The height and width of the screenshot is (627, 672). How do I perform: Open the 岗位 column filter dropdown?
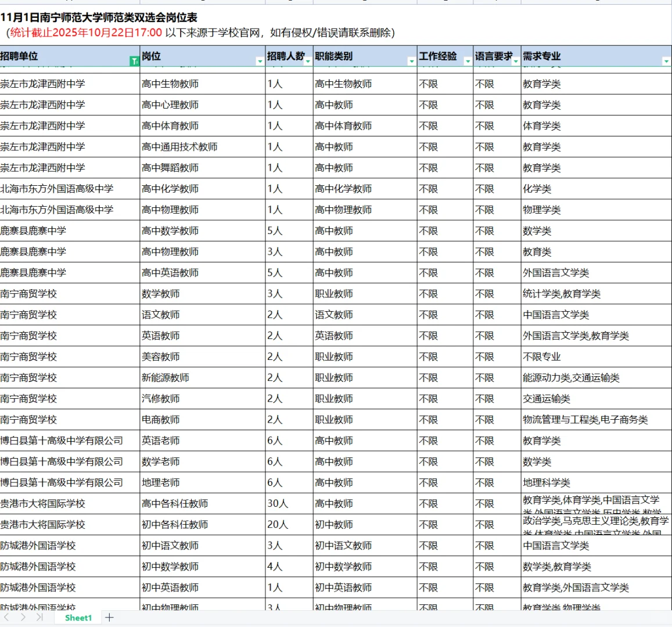pos(260,61)
